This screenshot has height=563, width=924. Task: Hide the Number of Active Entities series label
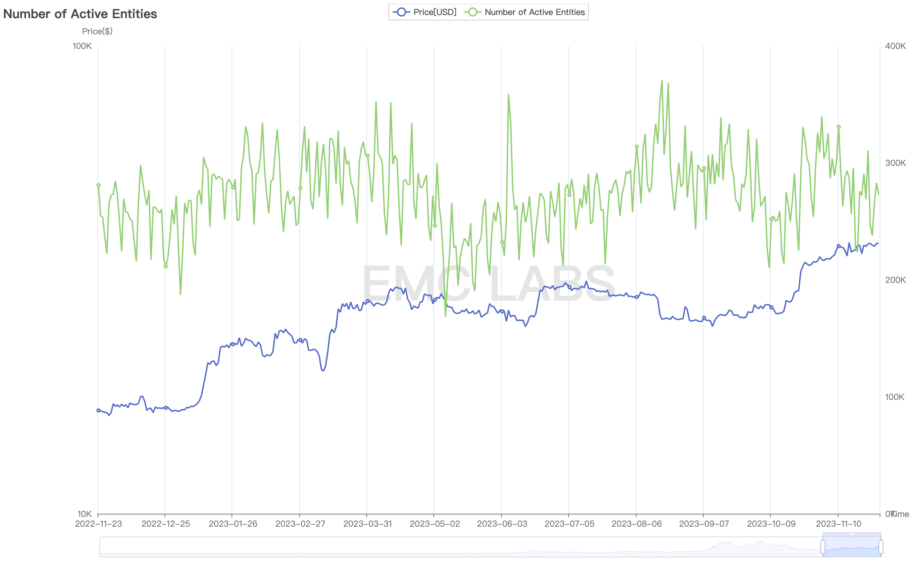click(534, 12)
